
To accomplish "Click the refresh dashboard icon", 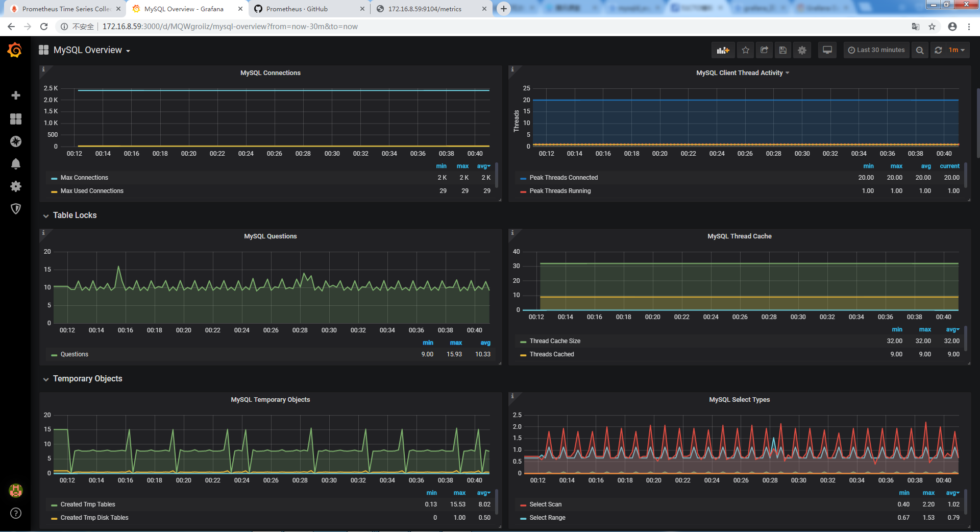I will [x=938, y=50].
